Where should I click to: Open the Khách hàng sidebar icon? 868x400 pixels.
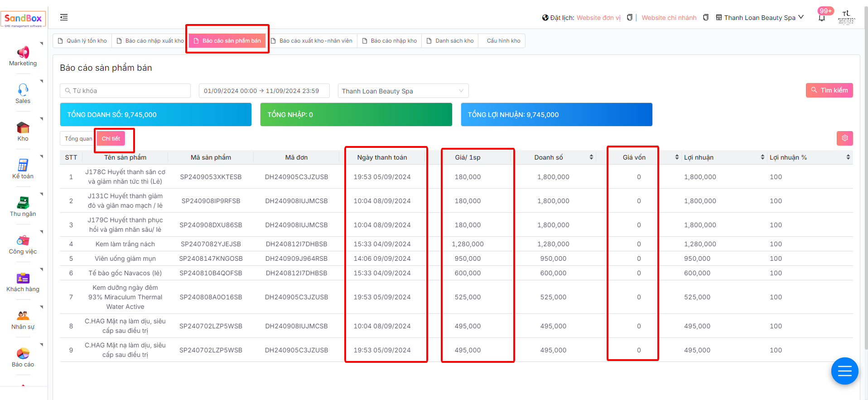tap(23, 278)
